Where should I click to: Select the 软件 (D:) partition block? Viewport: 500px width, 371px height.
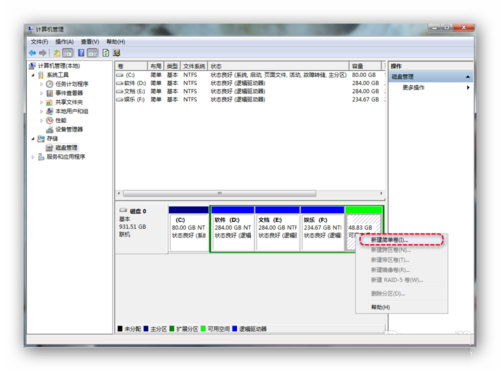[x=233, y=229]
